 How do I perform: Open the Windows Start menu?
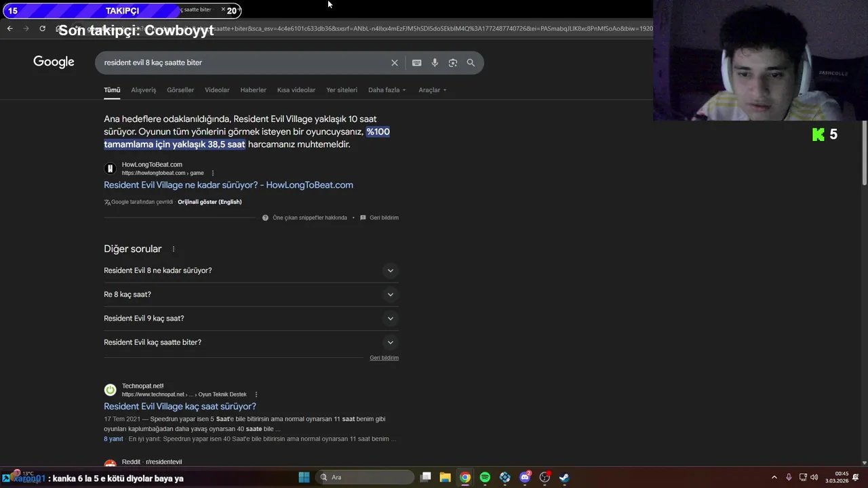(304, 477)
